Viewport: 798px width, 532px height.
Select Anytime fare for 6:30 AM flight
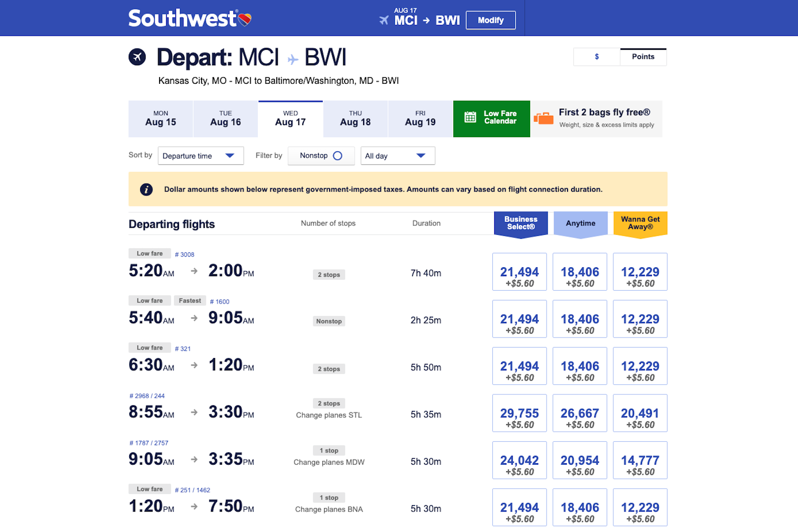[x=580, y=366]
